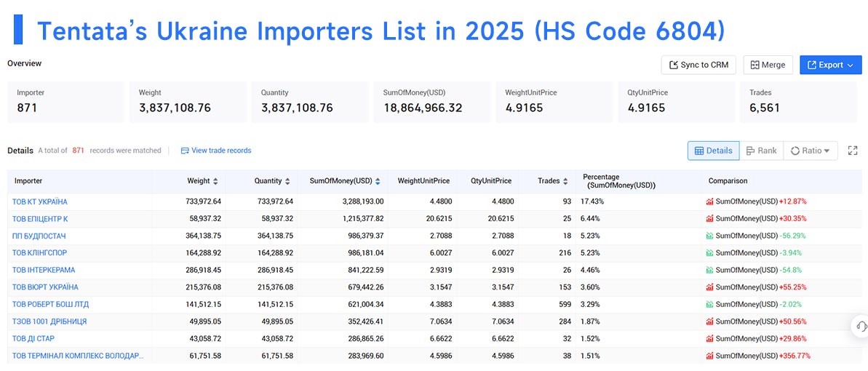Sort table by Weight column arrows
Viewport: 868px width, 371px height.
pos(215,181)
